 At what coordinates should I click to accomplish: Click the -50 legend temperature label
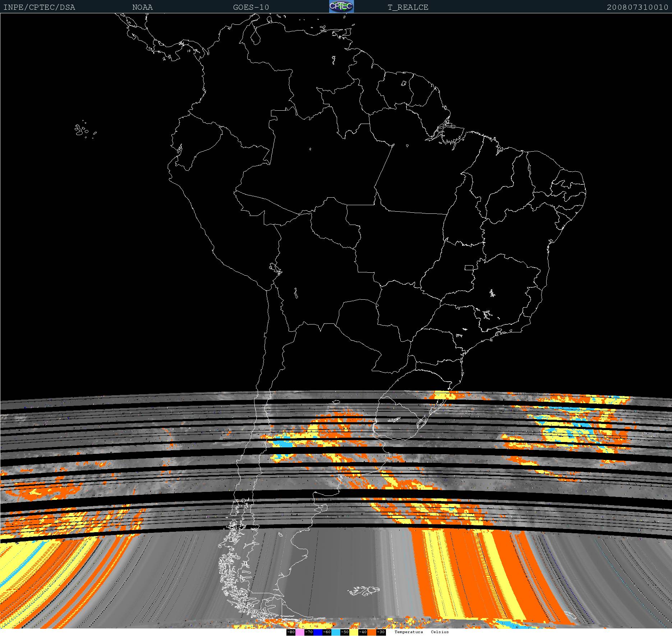[x=345, y=632]
